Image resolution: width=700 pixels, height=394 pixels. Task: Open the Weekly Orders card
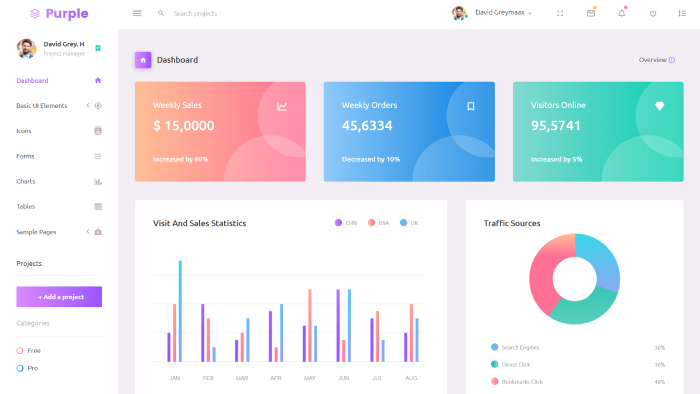coord(409,132)
